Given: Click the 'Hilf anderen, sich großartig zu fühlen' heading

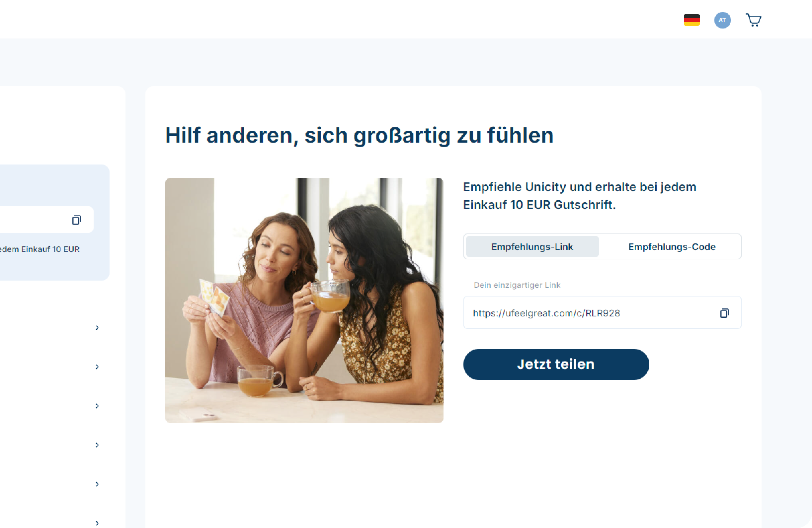Looking at the screenshot, I should click(359, 135).
